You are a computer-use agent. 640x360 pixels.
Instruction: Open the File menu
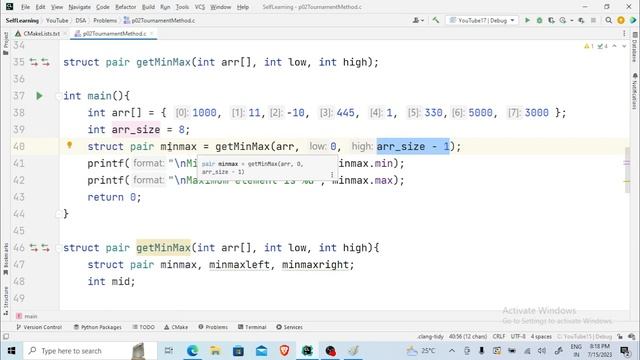[x=25, y=7]
